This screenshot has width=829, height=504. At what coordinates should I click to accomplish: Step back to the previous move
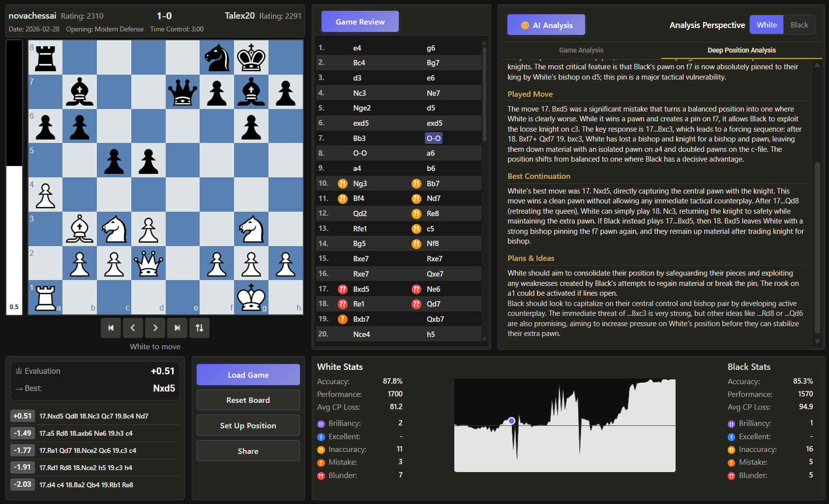[133, 328]
